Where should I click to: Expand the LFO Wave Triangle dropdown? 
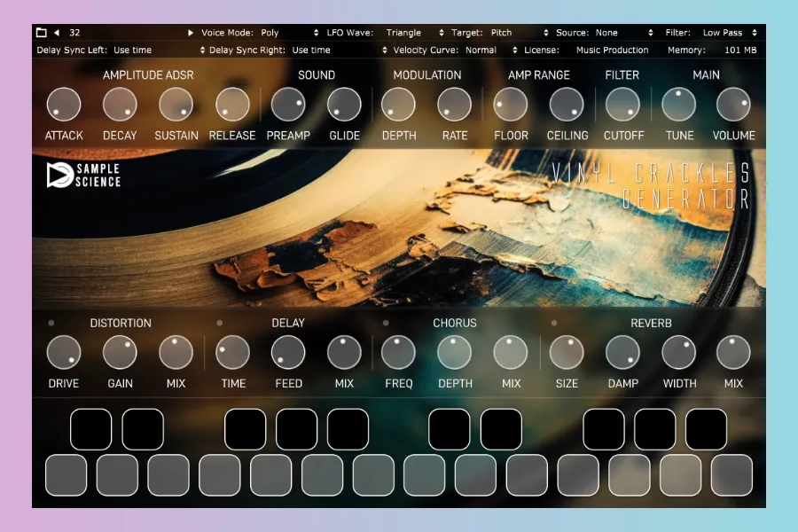tap(385, 33)
